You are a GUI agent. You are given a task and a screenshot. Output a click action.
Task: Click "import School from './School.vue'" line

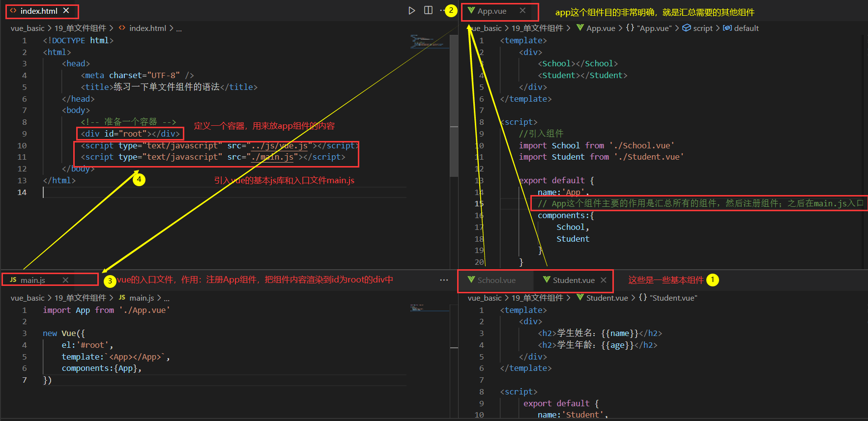point(597,145)
